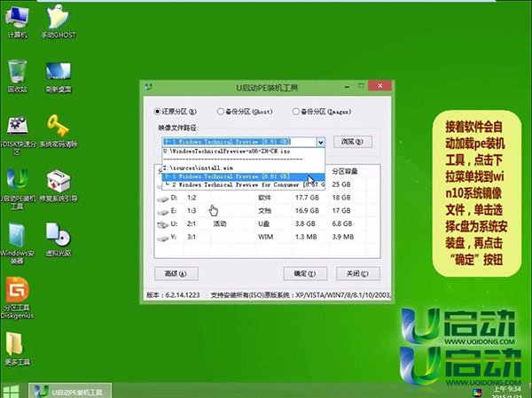532x398 pixels.
Task: Select the D: partition row
Action: pos(267,198)
